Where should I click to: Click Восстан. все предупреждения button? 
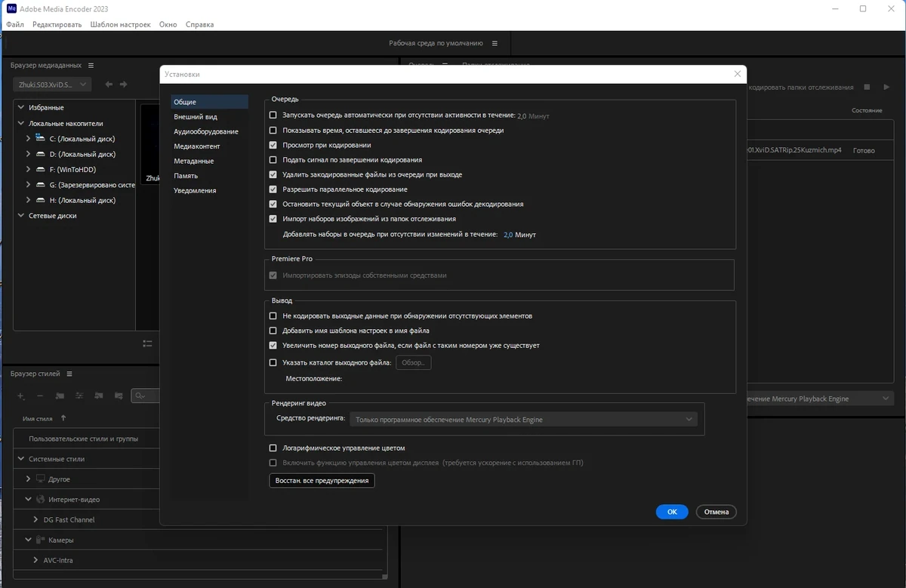[322, 480]
